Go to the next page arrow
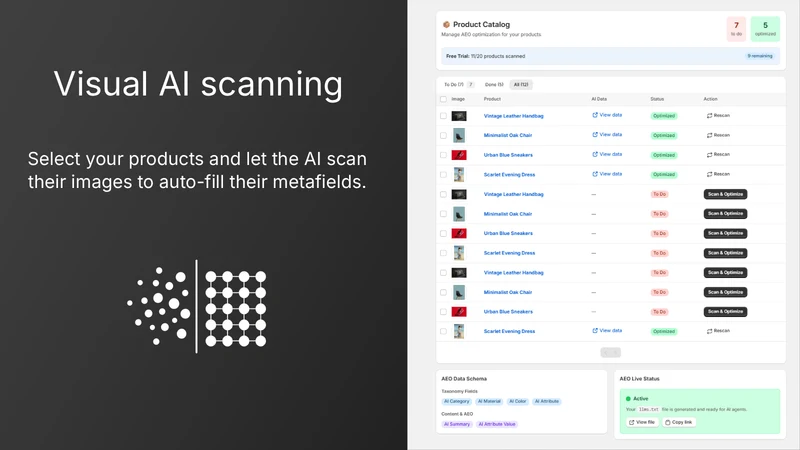The width and height of the screenshot is (800, 450). tap(616, 353)
